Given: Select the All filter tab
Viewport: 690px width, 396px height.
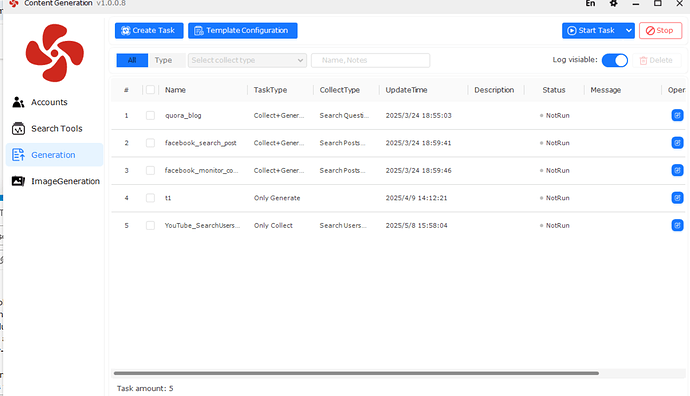Looking at the screenshot, I should [x=132, y=60].
